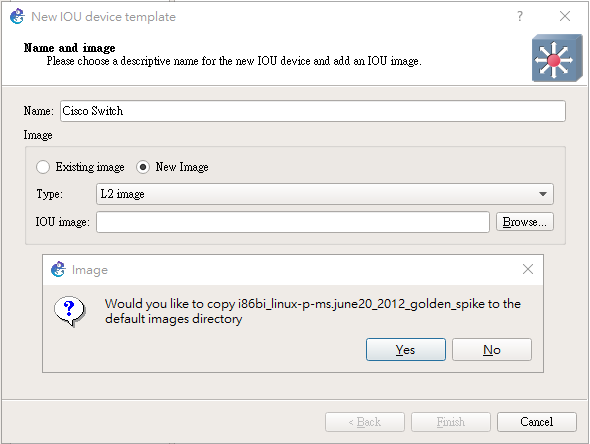
Task: Click the Cancel button in the wizard
Action: [x=537, y=422]
